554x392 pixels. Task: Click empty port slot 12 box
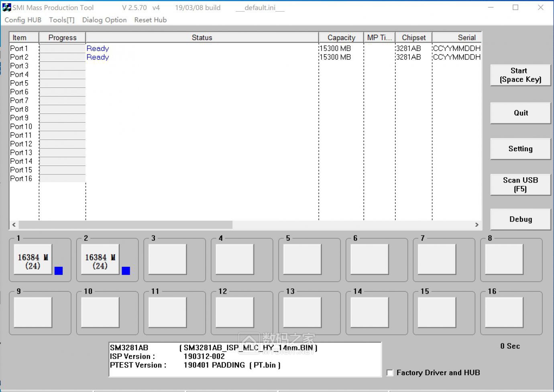pos(235,312)
